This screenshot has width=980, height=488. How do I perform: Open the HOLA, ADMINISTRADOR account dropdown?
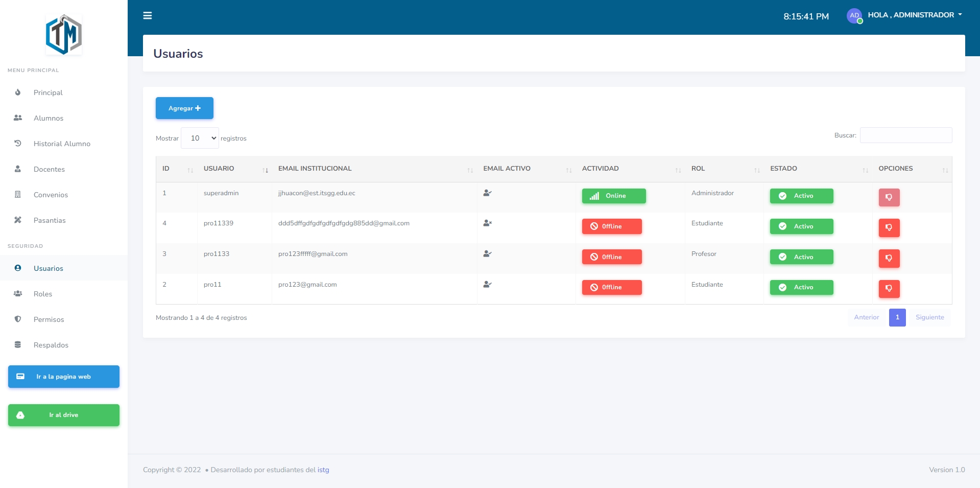click(915, 15)
